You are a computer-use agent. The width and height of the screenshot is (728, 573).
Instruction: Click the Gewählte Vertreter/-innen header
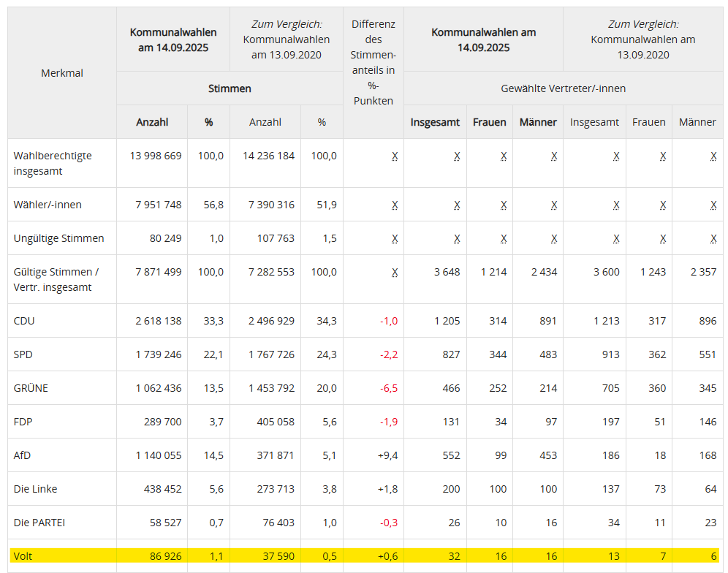563,88
